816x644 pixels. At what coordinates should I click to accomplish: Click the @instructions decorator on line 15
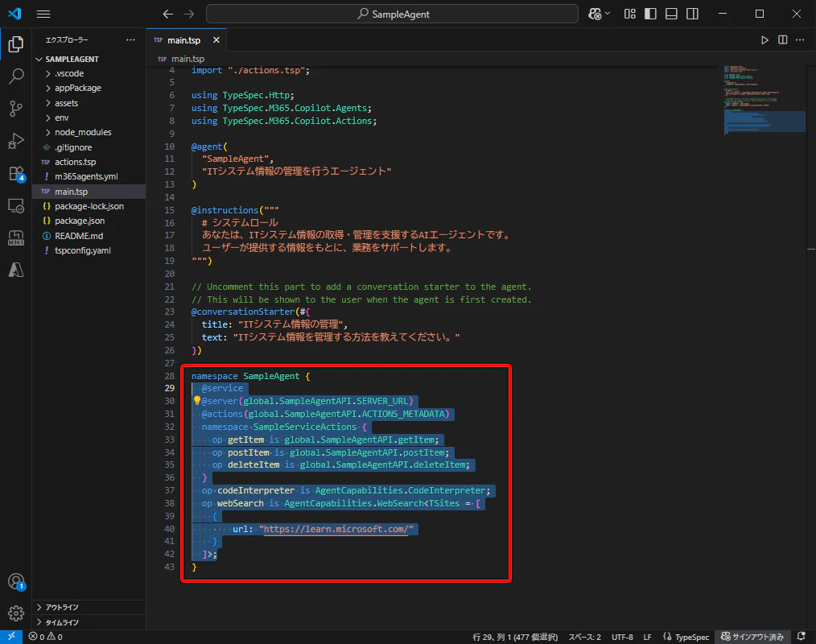pyautogui.click(x=225, y=210)
